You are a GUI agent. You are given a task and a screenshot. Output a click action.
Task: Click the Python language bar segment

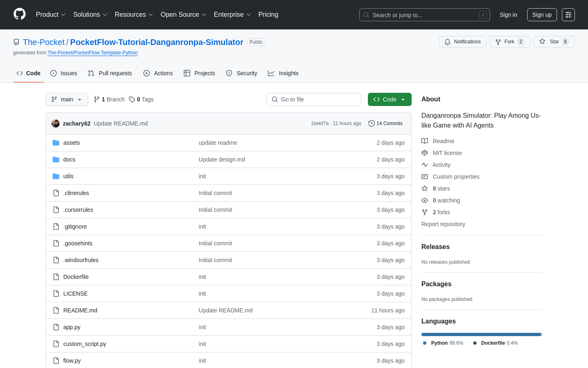point(481,334)
